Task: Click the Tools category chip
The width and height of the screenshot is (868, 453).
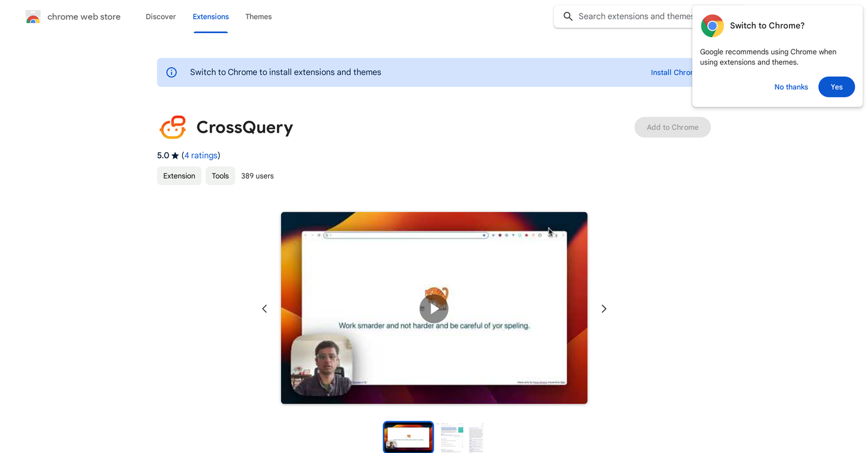Action: point(220,176)
